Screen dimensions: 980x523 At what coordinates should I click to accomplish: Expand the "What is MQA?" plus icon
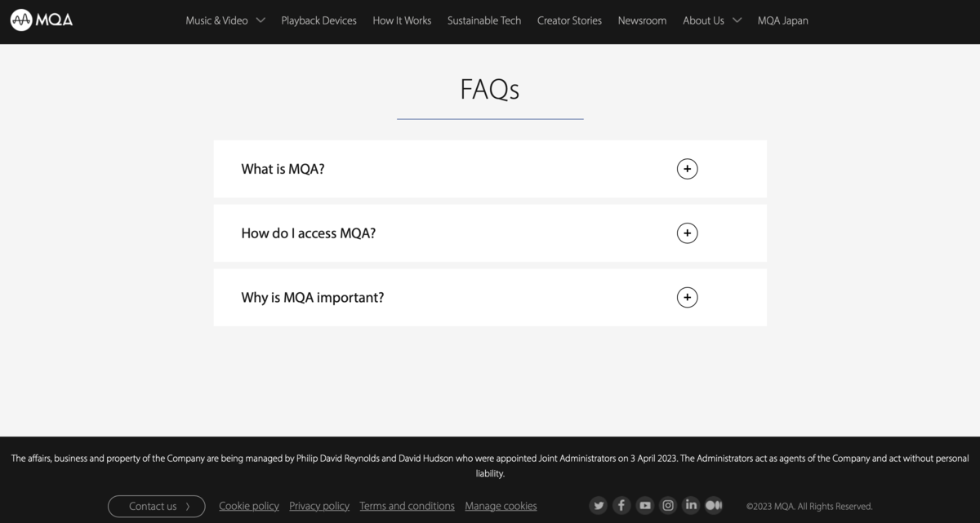(x=688, y=169)
